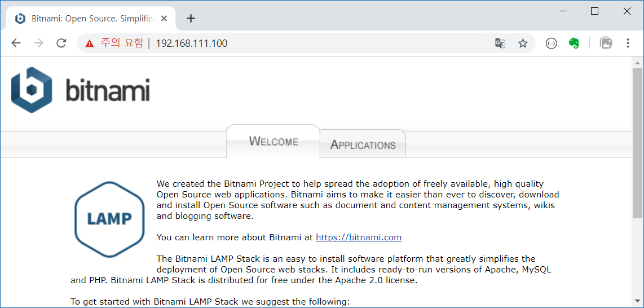
Task: Click the vertical scrollbar thumb
Action: coord(637,143)
